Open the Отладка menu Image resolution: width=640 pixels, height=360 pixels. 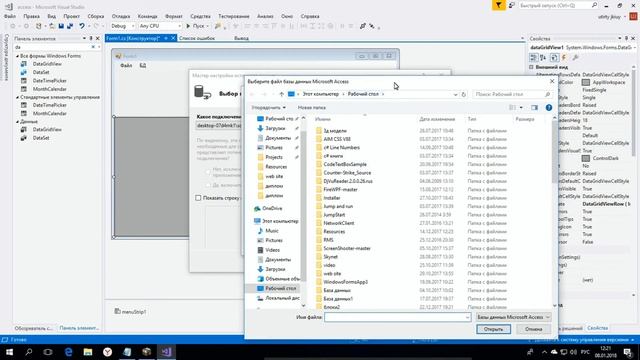pyautogui.click(x=121, y=16)
